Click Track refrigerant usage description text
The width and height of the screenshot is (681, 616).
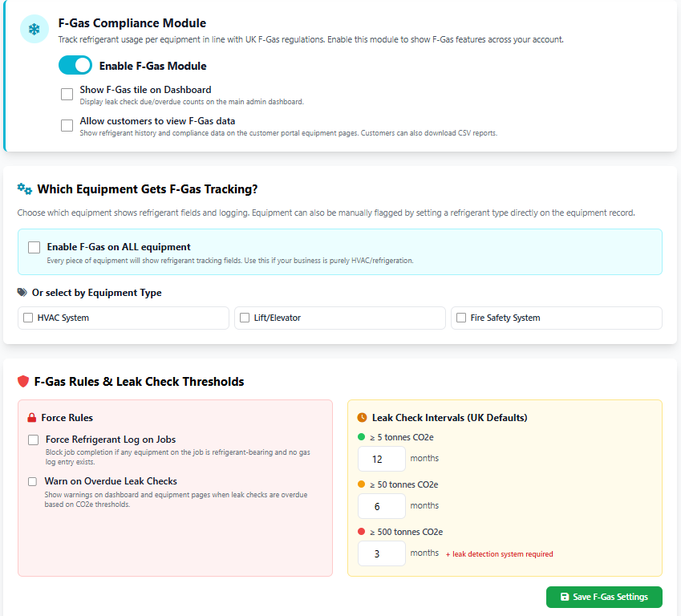click(311, 39)
